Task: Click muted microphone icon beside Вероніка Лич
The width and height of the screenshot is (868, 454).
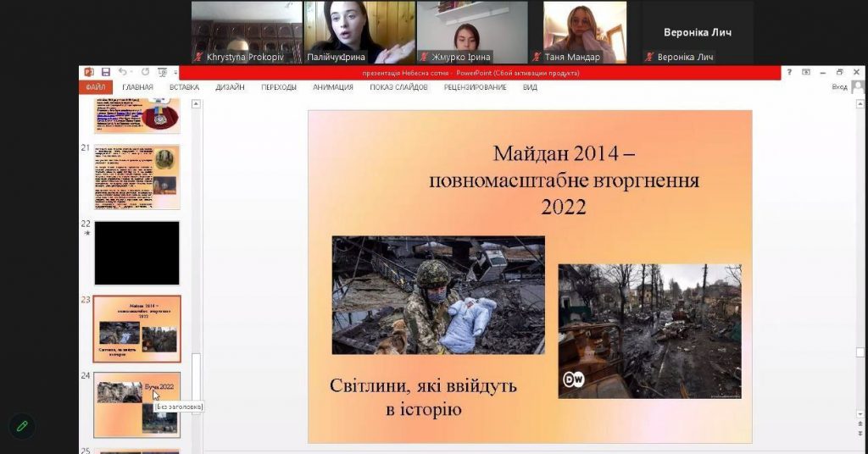Action: point(649,58)
